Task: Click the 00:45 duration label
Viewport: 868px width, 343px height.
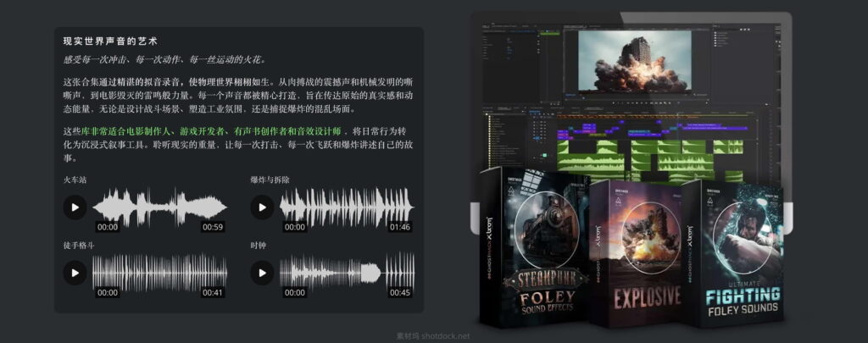Action: click(x=400, y=292)
